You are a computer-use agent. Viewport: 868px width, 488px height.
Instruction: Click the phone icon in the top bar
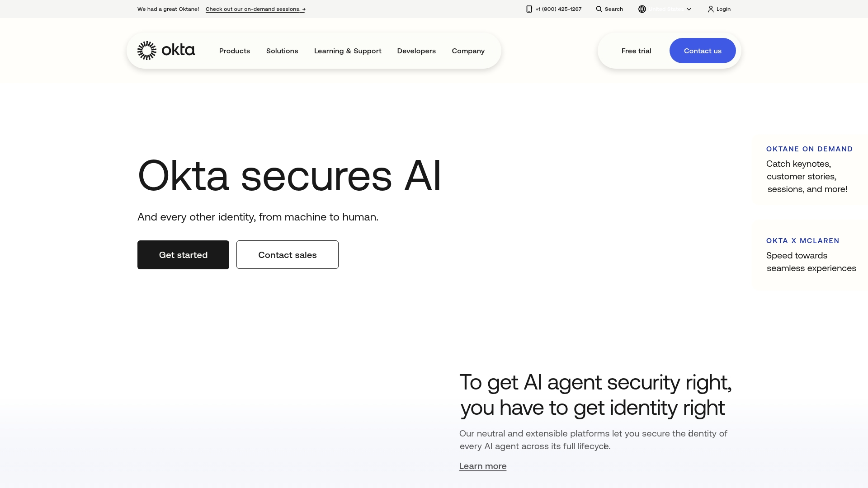pos(528,9)
